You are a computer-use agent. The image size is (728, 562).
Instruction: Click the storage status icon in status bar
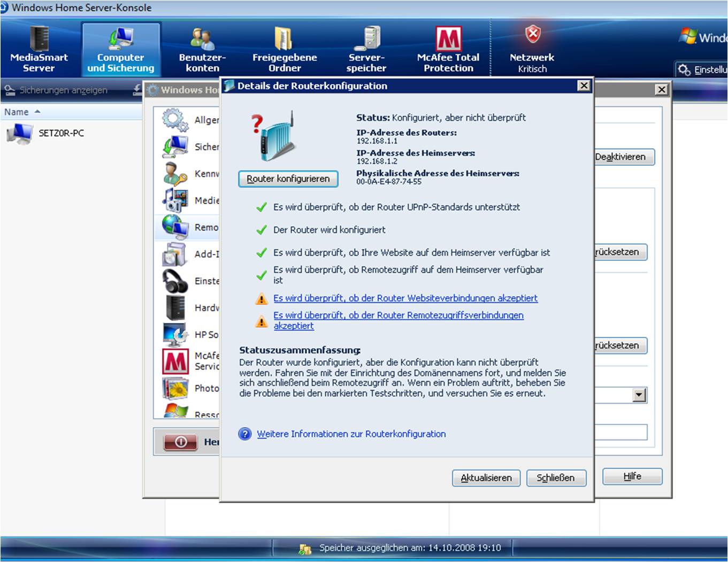pyautogui.click(x=305, y=549)
